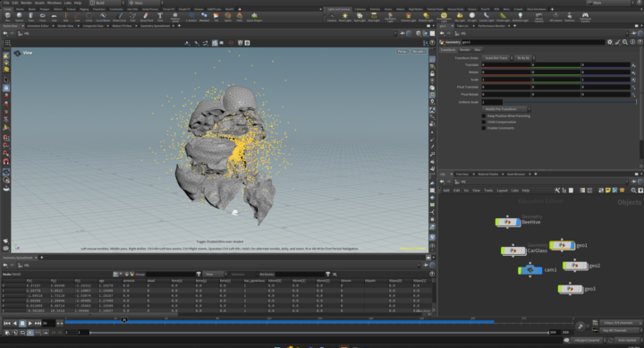This screenshot has width=644, height=348.
Task: Click the frame range slider bar below the timeline
Action: [319, 333]
